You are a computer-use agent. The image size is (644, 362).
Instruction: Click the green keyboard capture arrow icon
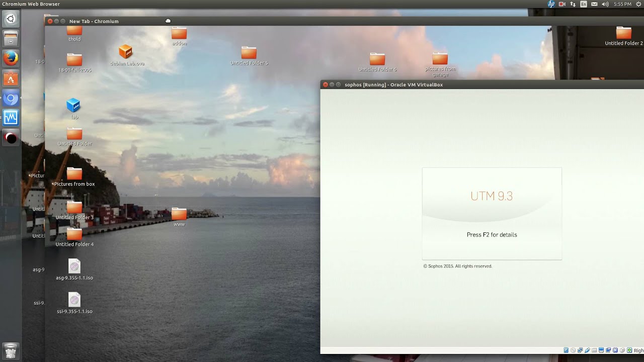coord(629,350)
